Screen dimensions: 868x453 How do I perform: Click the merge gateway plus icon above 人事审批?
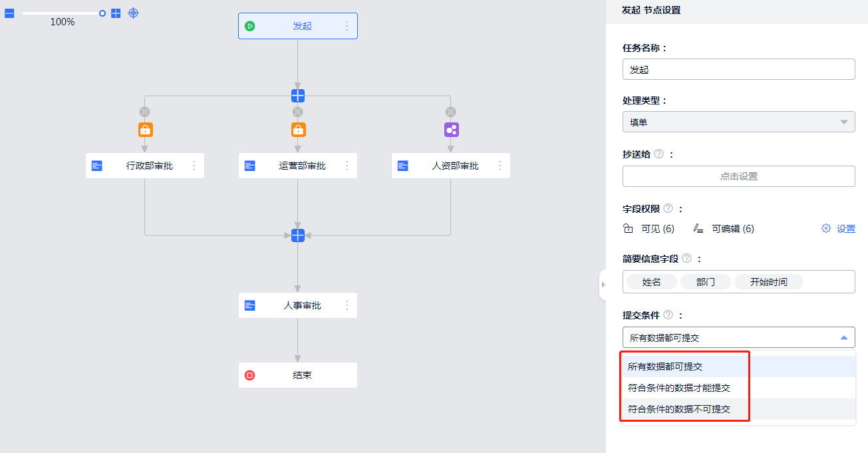click(x=297, y=235)
